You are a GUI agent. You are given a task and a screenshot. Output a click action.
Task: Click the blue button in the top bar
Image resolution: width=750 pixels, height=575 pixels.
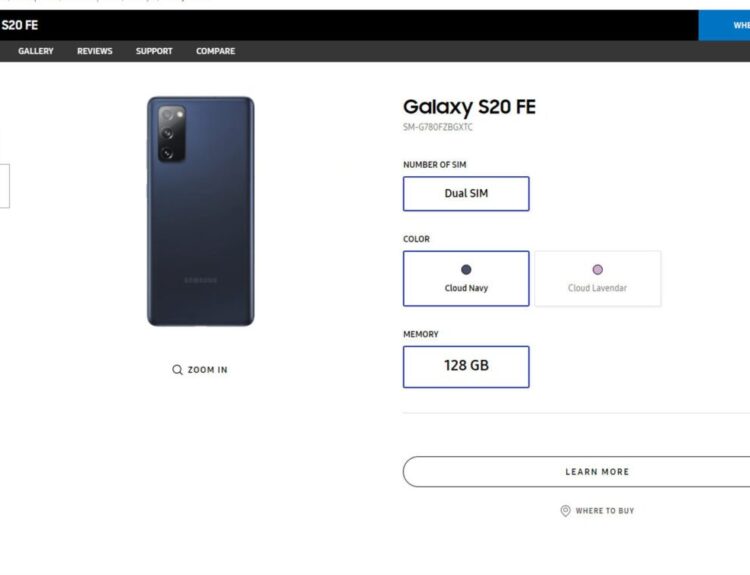[724, 25]
